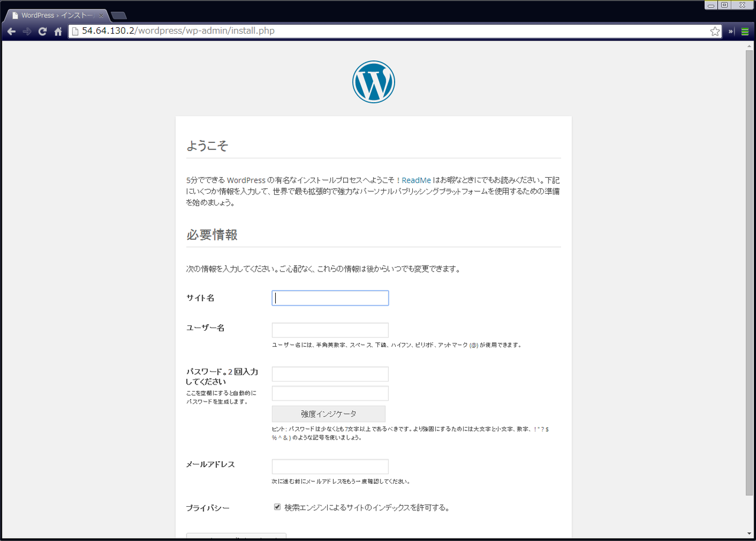Open the Chrome menu with the green hamburger icon
The width and height of the screenshot is (756, 541).
click(745, 31)
